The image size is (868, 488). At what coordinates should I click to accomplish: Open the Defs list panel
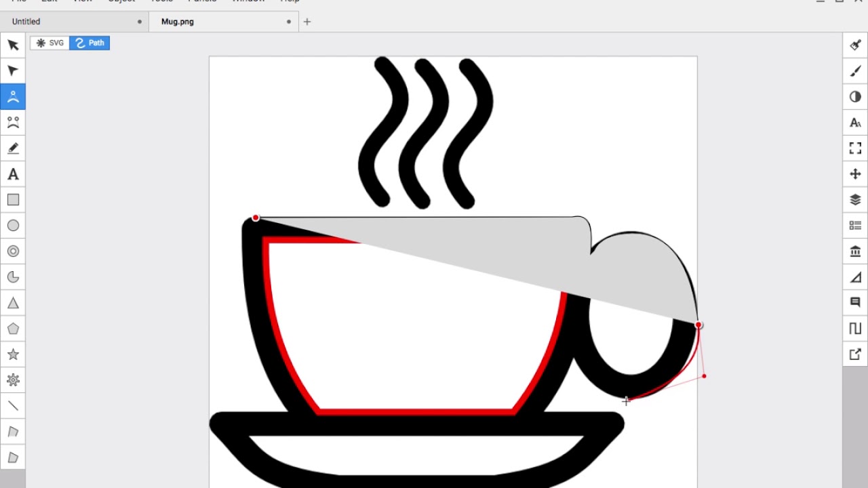pos(855,226)
